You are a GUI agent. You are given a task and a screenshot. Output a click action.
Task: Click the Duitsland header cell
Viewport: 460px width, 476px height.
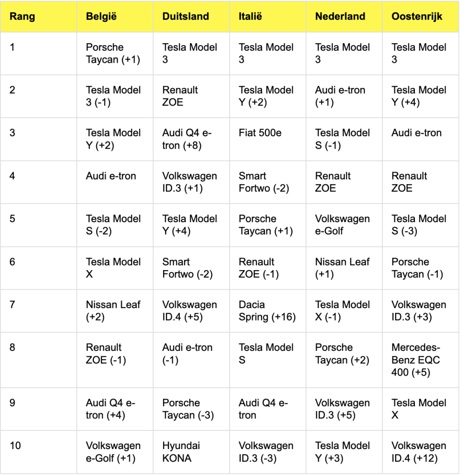pyautogui.click(x=185, y=17)
